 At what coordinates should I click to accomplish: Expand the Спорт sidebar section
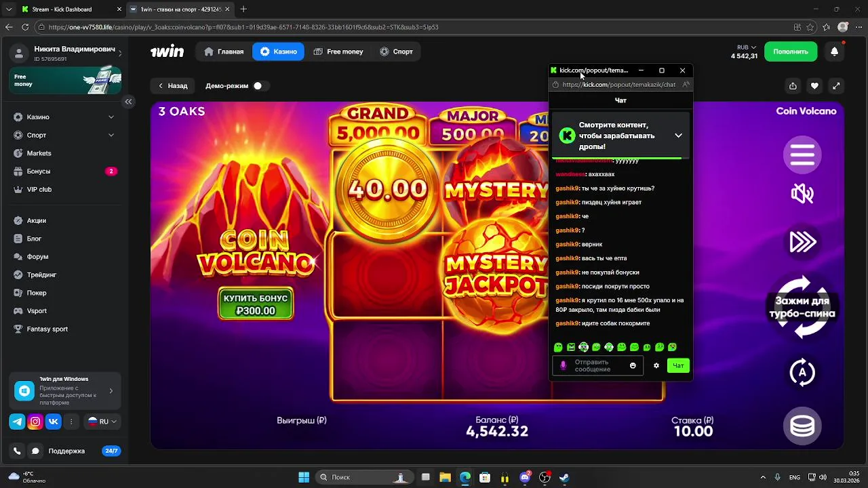64,135
